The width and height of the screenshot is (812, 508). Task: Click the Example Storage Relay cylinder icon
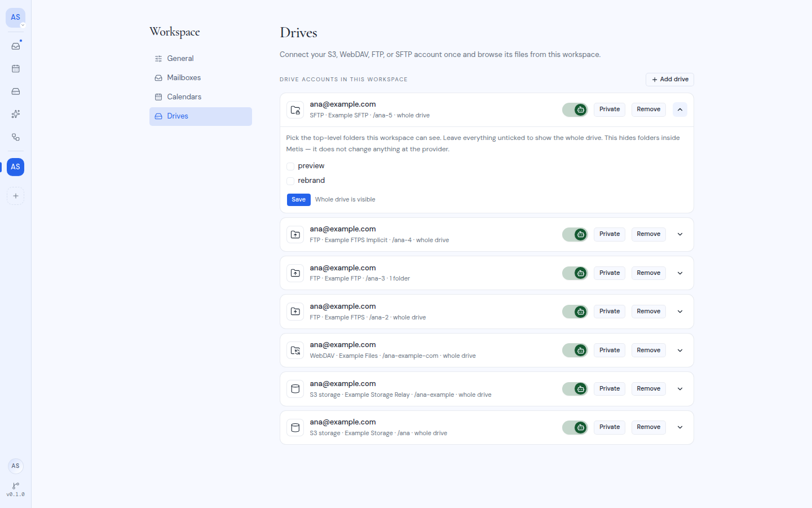click(x=295, y=389)
